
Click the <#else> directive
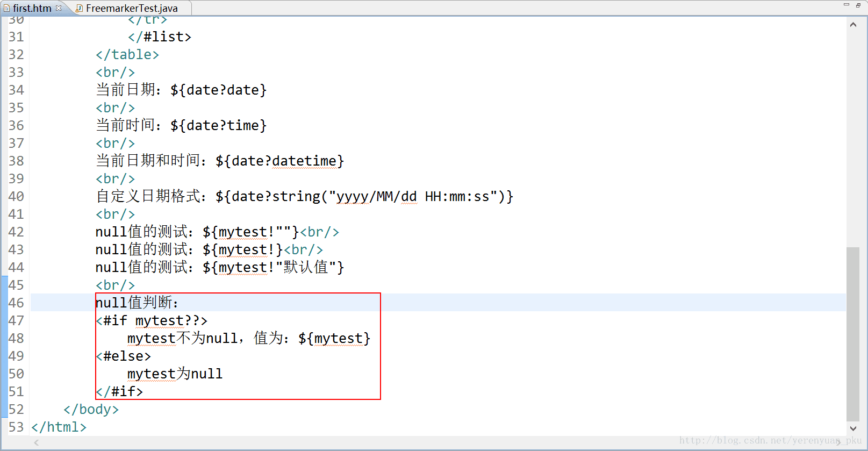[124, 356]
